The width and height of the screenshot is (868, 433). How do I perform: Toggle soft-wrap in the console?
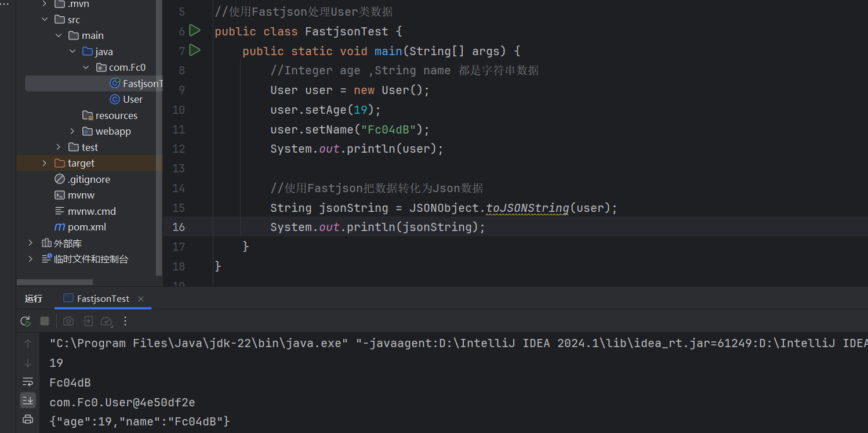click(27, 382)
